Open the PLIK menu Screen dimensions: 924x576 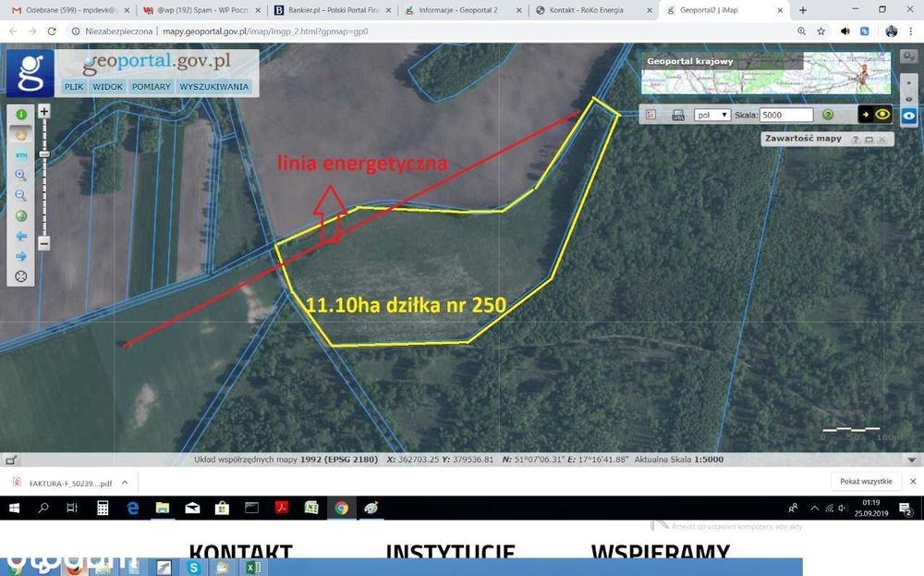[x=74, y=87]
